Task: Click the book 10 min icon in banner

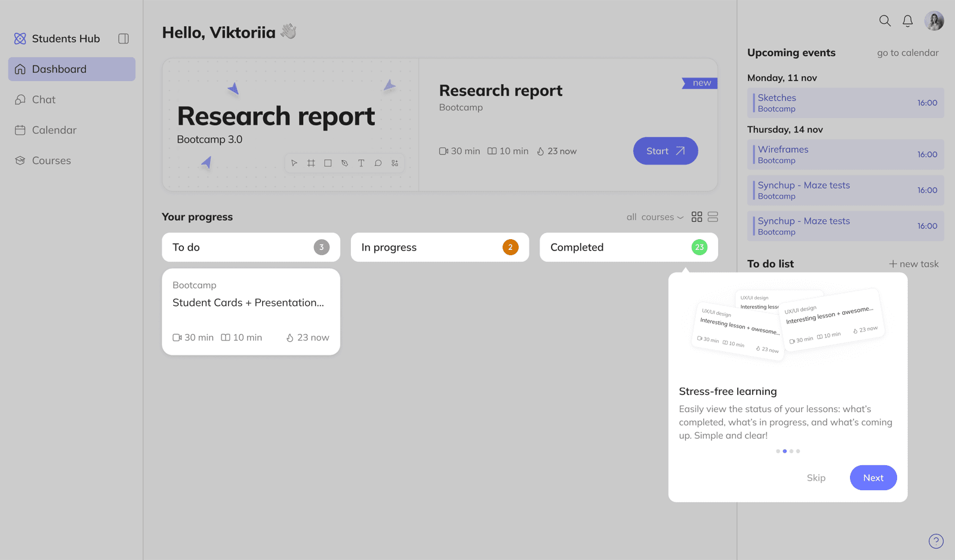Action: (x=492, y=151)
